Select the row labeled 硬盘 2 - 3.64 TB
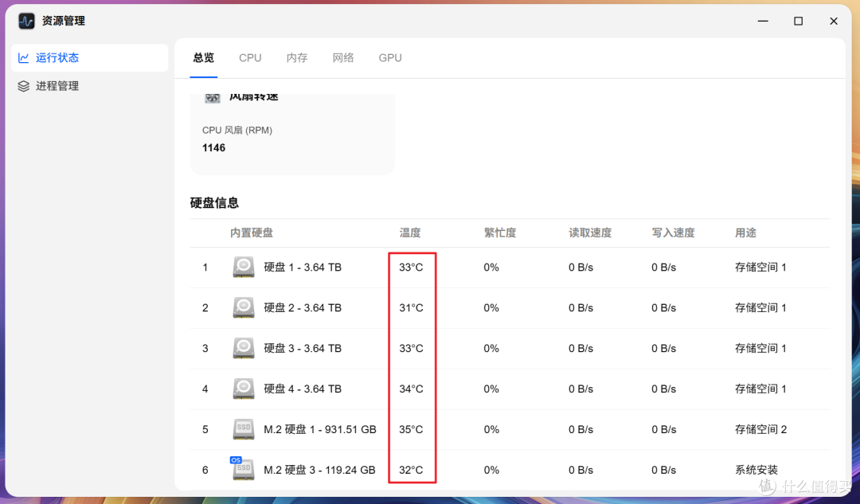The width and height of the screenshot is (860, 504). (x=510, y=307)
